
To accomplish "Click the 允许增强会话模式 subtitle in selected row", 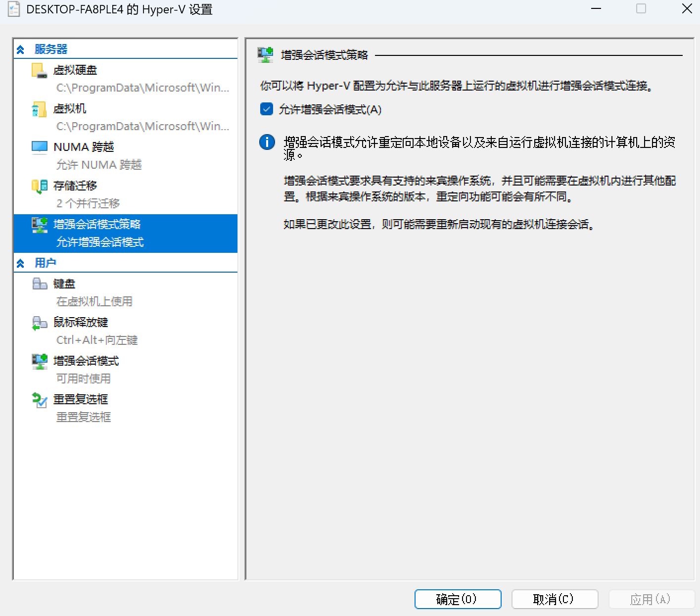I will pyautogui.click(x=100, y=242).
